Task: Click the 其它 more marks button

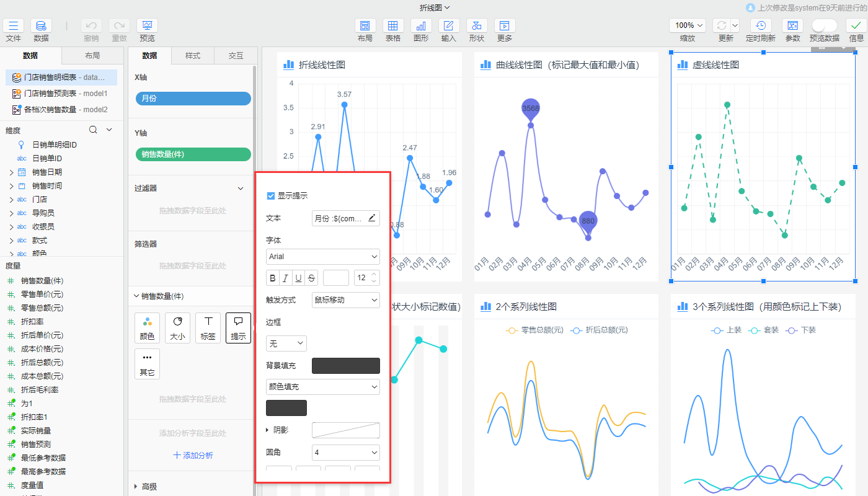Action: click(x=147, y=364)
